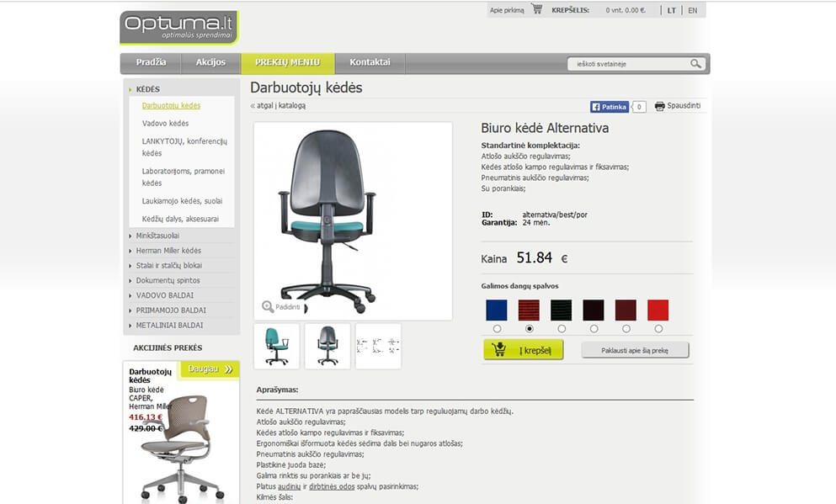Expand the METALINIAI BALDAI category
Image resolution: width=836 pixels, height=504 pixels.
point(169,325)
